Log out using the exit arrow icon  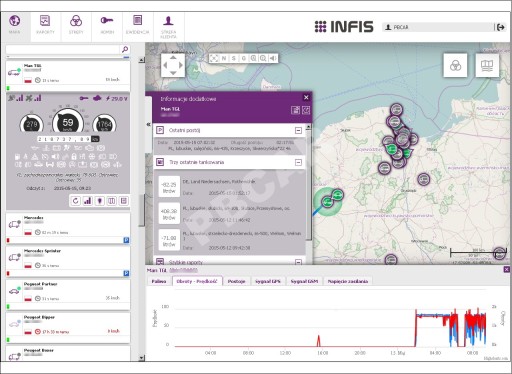tap(500, 27)
